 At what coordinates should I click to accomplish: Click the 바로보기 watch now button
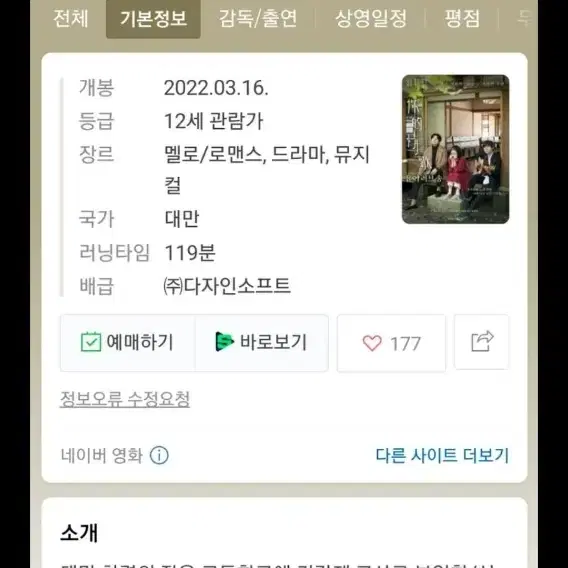point(262,343)
